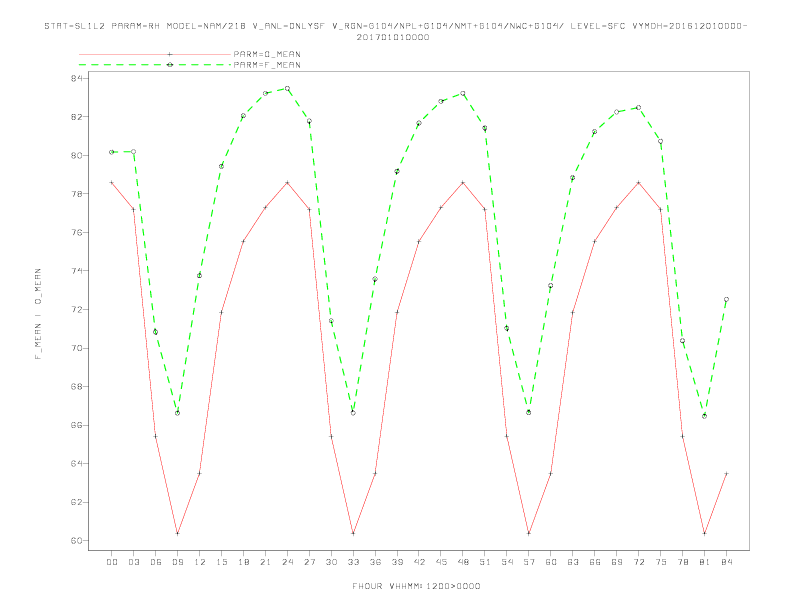This screenshot has width=792, height=612.
Task: Click x-axis tick label 69
Action: coord(617,562)
